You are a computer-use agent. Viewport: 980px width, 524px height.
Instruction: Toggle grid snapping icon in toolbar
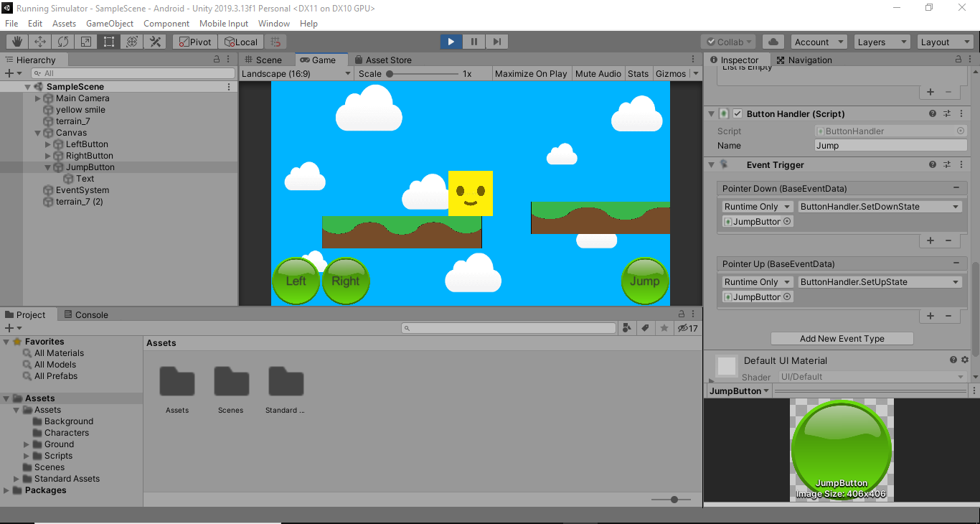pos(276,42)
